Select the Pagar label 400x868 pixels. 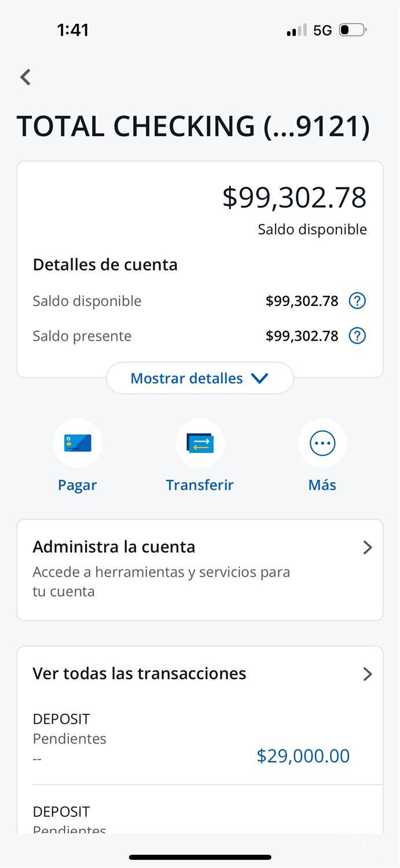point(78,485)
